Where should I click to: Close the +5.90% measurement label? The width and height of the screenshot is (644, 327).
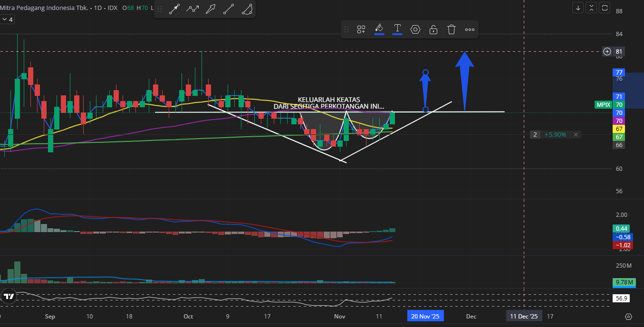[x=576, y=135]
